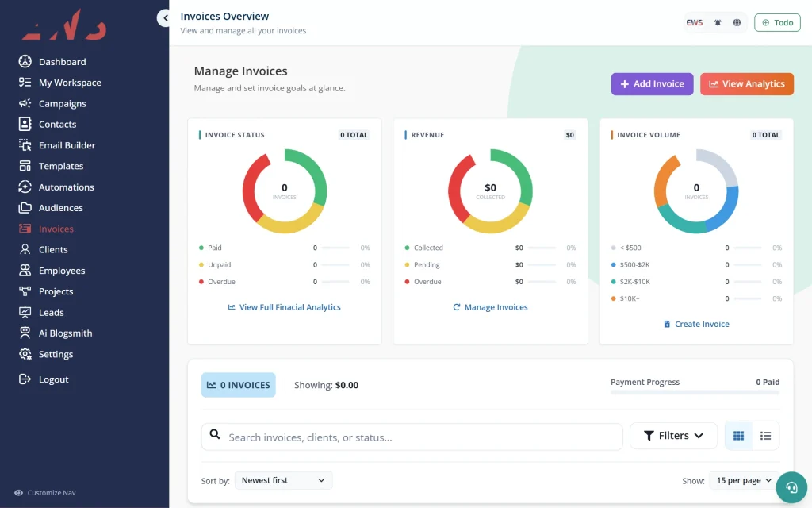Click the Logout door icon
The image size is (812, 508).
tap(25, 379)
